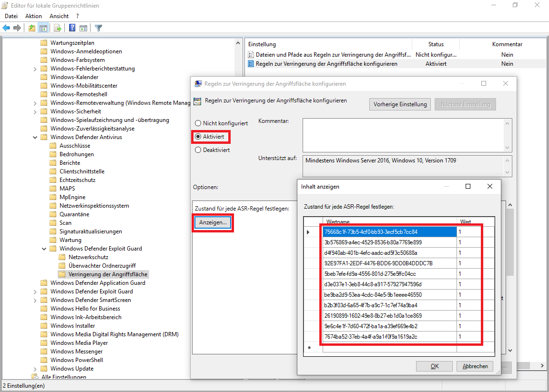Expand the Windows Defender SmartScreen node
This screenshot has width=549, height=392.
tap(35, 300)
